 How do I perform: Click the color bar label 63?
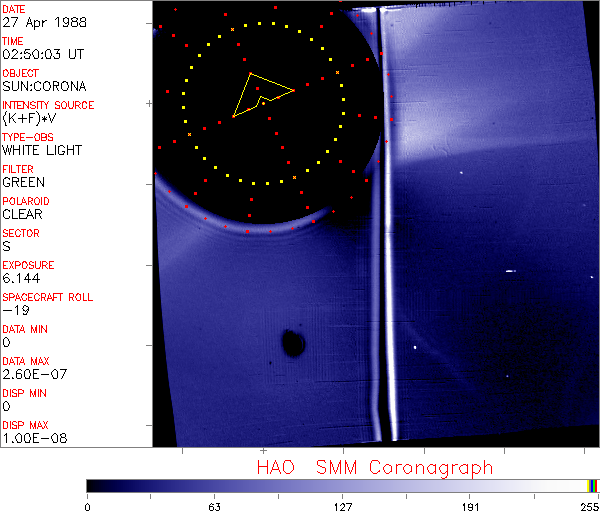[214, 506]
